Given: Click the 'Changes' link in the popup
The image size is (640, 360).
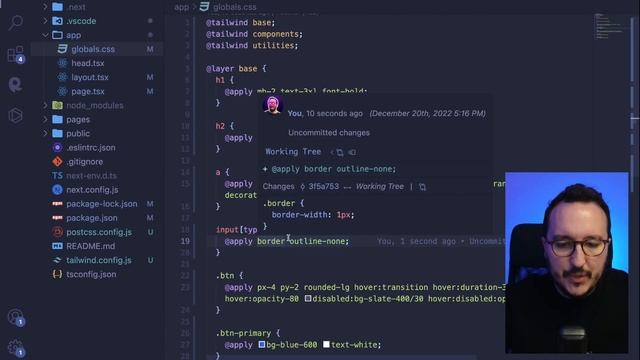Looking at the screenshot, I should click(x=278, y=187).
